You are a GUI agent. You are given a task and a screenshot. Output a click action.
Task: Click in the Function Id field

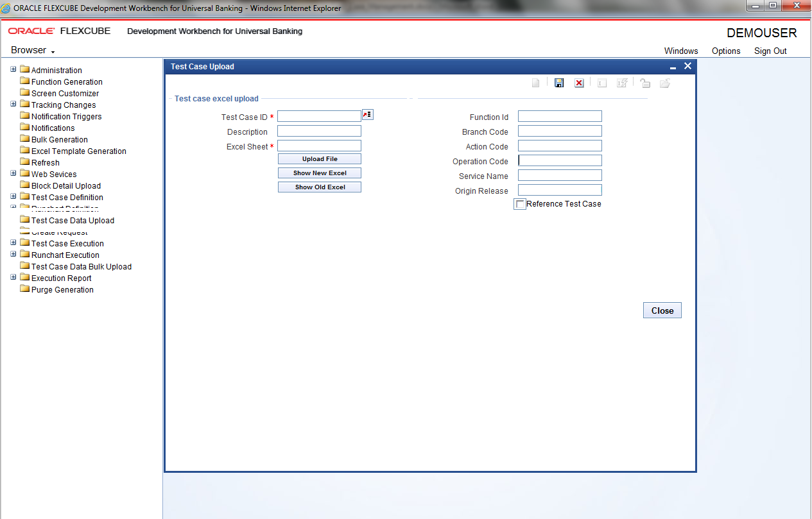(560, 116)
